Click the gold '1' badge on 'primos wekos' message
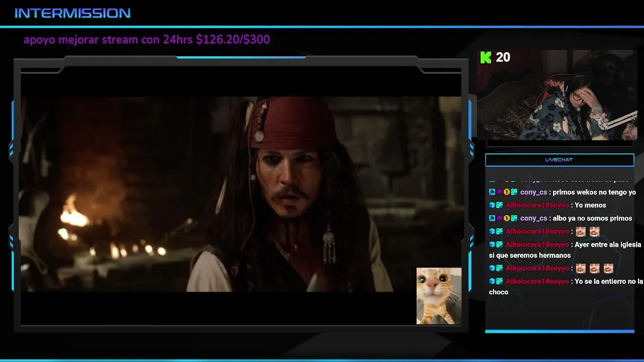 pos(507,192)
